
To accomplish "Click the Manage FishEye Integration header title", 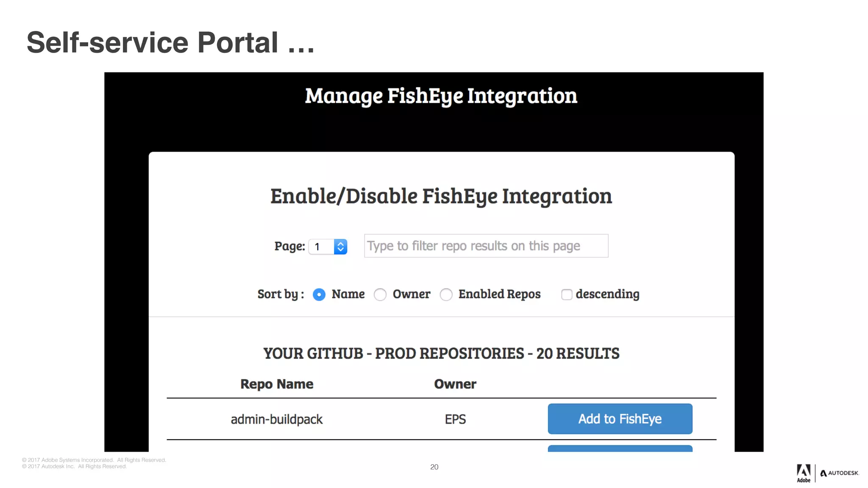I will [441, 96].
